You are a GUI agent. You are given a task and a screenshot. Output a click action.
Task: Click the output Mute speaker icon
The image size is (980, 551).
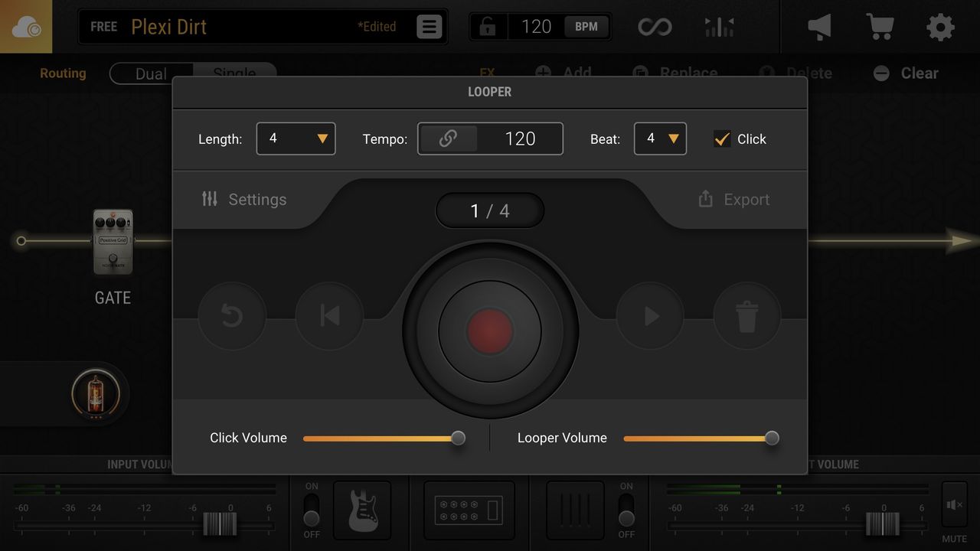coord(954,505)
